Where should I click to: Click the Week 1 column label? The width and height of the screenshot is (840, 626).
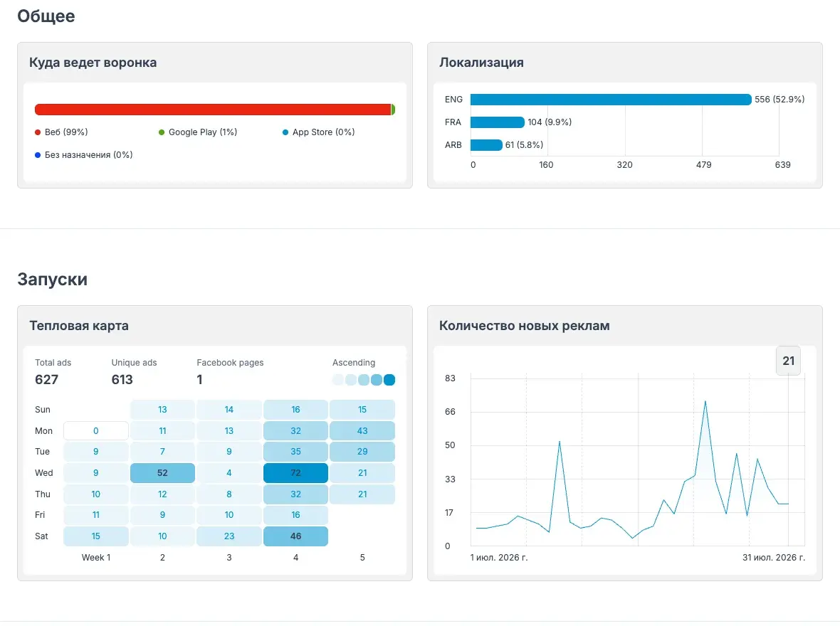coord(96,558)
